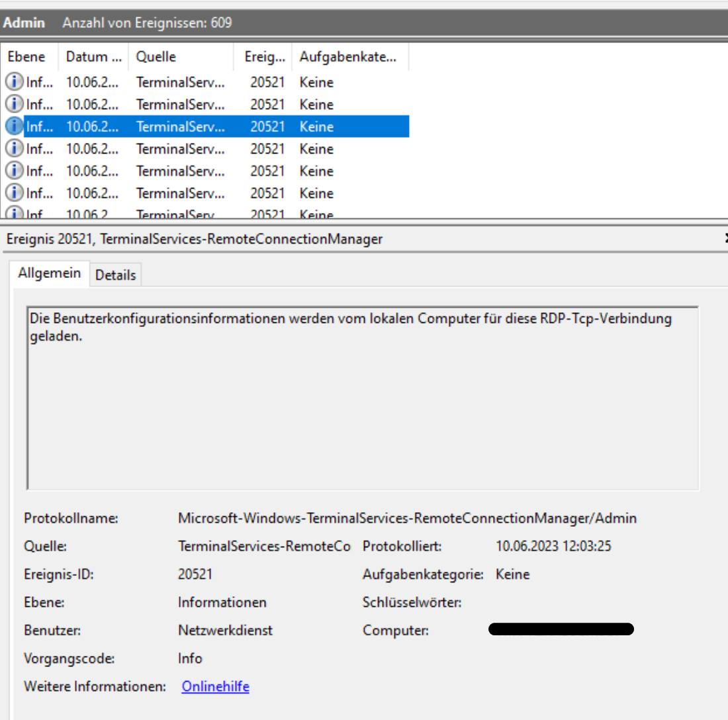Viewport: 728px width, 720px height.
Task: Select the Vorgangscode value Info
Action: [190, 658]
